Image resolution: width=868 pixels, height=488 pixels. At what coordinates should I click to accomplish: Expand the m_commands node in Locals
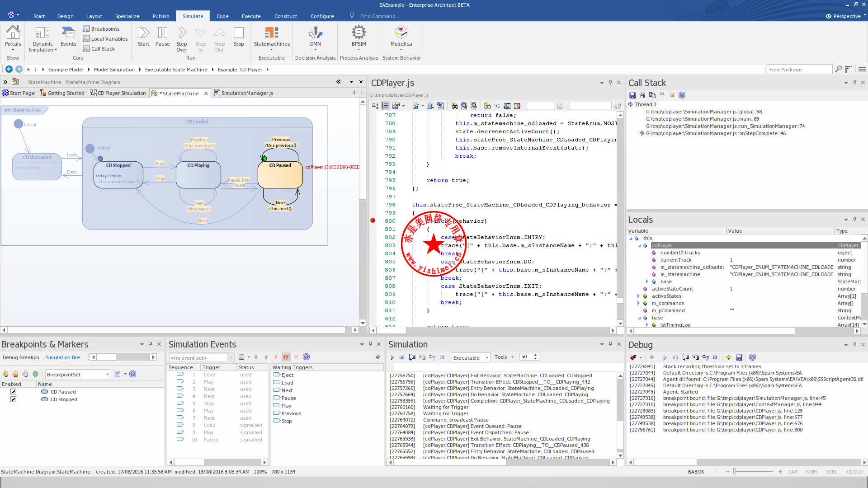pyautogui.click(x=639, y=303)
